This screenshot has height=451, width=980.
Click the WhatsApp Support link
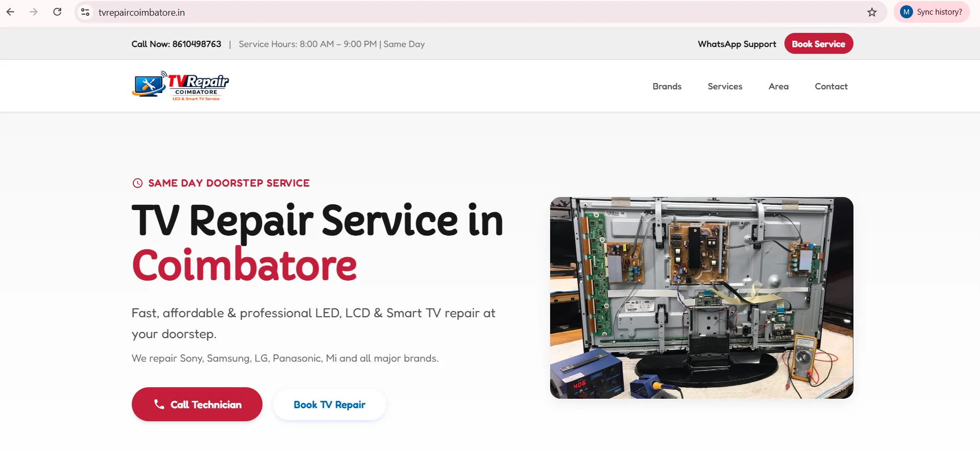(x=737, y=44)
